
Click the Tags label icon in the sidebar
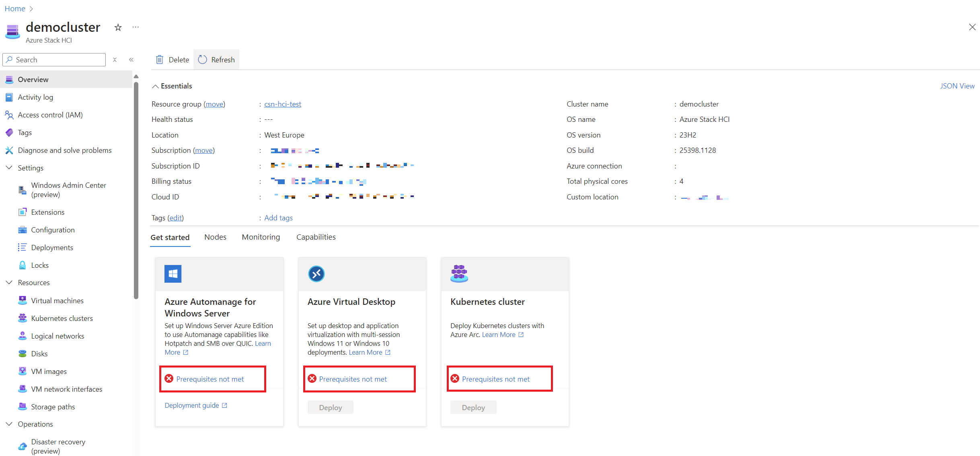point(9,133)
